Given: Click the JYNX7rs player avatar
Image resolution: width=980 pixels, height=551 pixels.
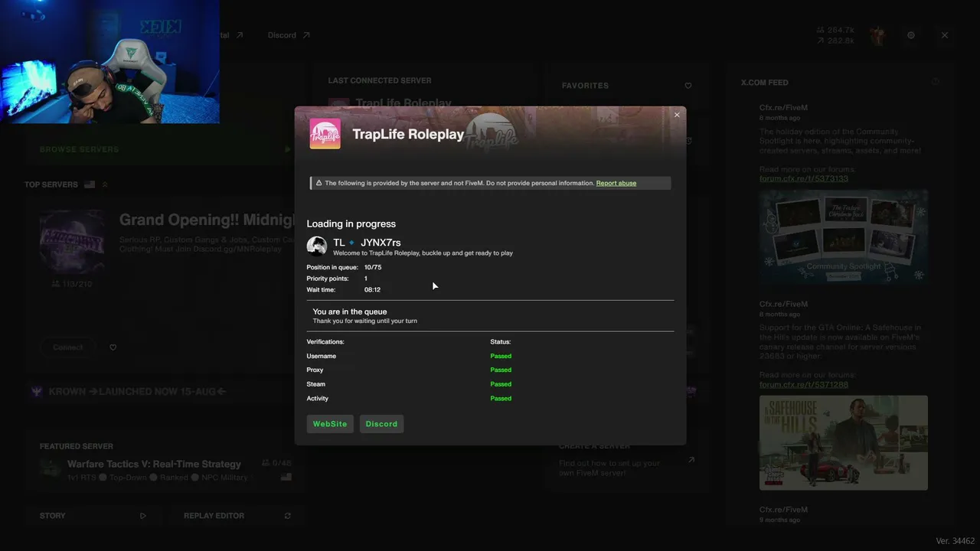Looking at the screenshot, I should (317, 246).
